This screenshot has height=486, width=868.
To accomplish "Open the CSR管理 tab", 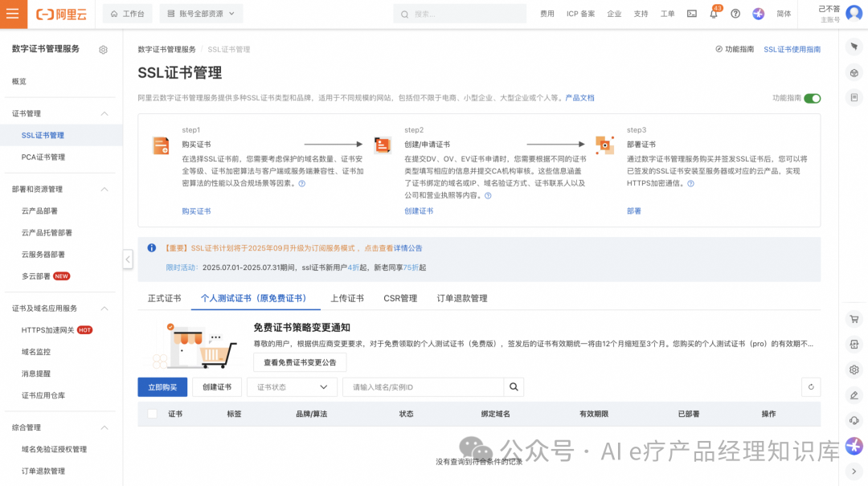I will click(x=400, y=298).
